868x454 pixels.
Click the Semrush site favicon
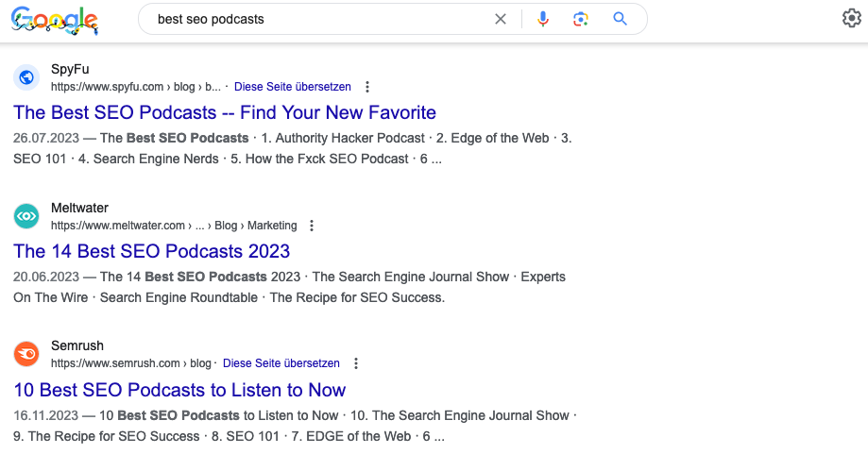(x=26, y=354)
